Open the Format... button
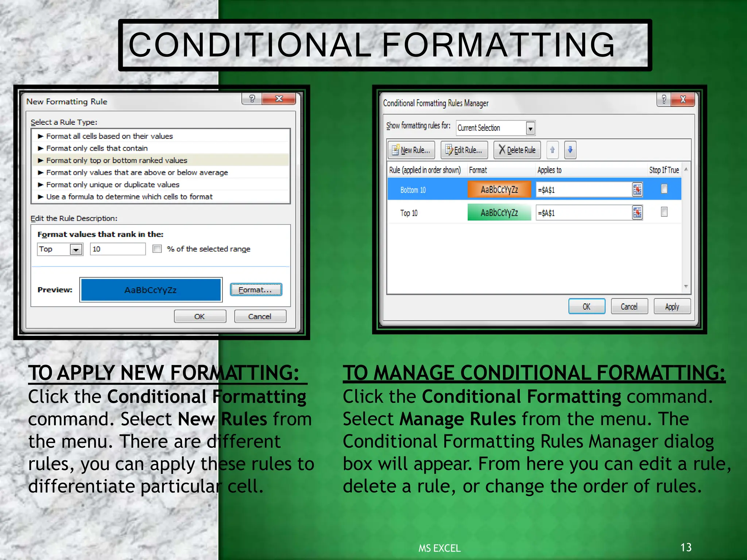Image resolution: width=747 pixels, height=560 pixels. pos(256,289)
